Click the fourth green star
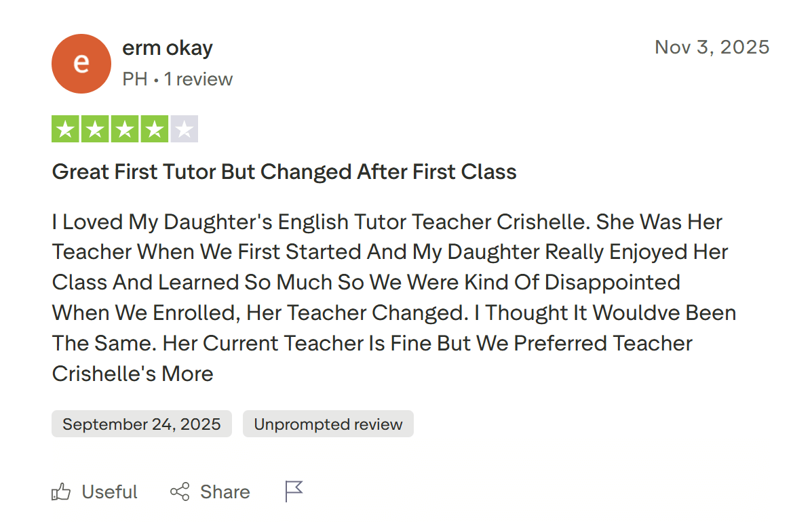This screenshot has height=522, width=812. click(155, 128)
